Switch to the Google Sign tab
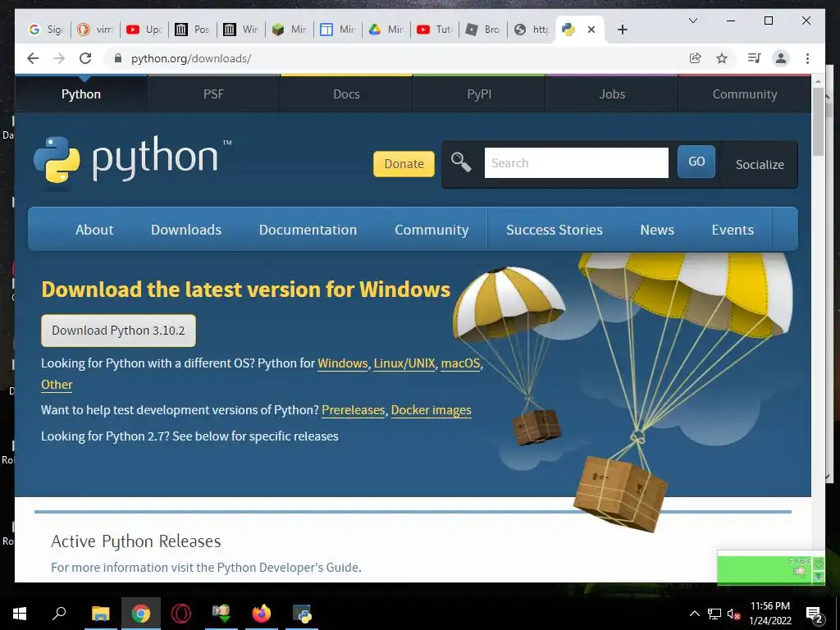Screen dimensions: 840x630 (x=46, y=30)
